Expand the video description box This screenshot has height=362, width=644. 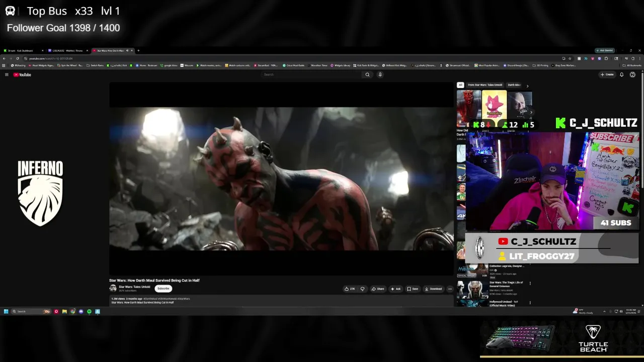pyautogui.click(x=281, y=301)
